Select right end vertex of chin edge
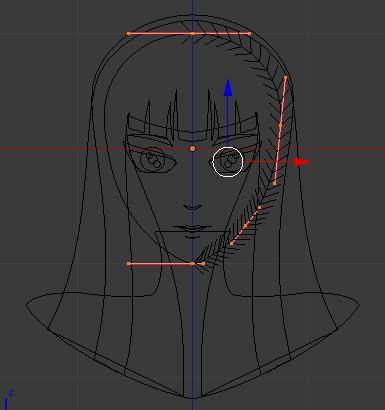The image size is (385, 410). (x=204, y=264)
